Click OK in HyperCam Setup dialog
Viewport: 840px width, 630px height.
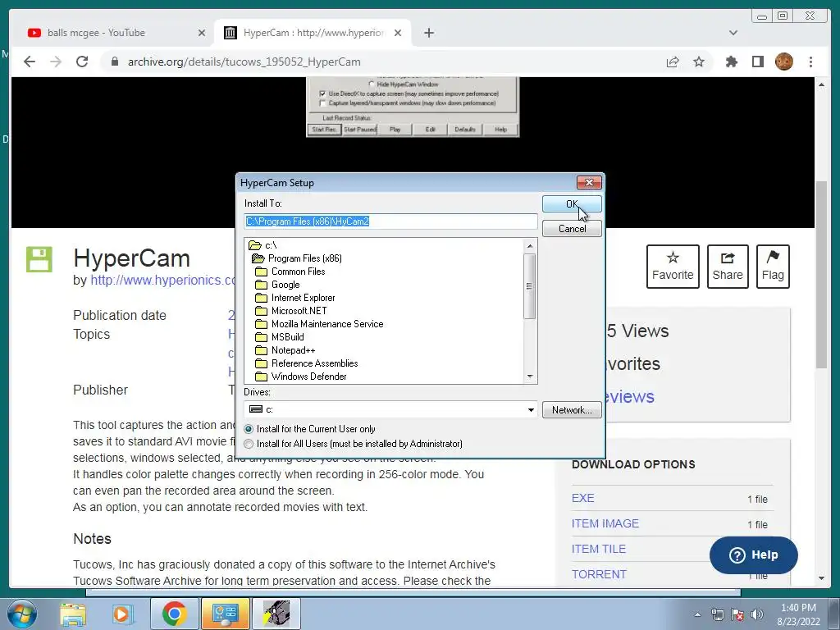[x=572, y=203]
